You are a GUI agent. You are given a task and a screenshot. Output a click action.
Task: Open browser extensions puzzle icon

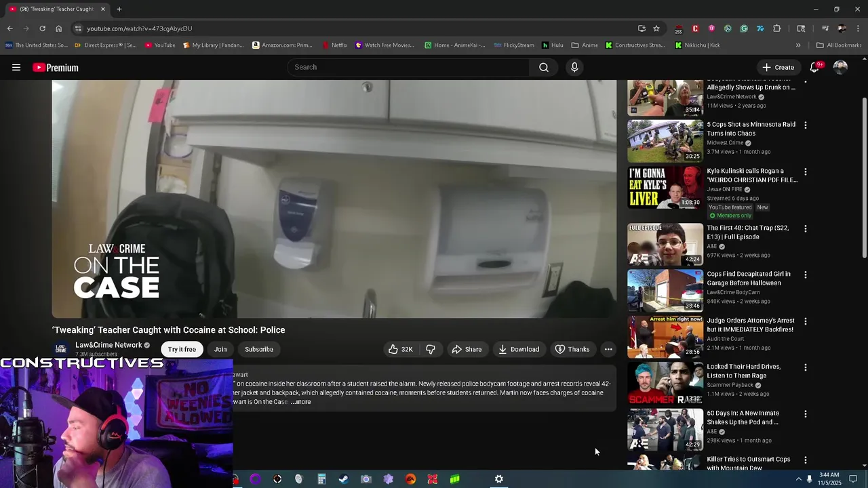pyautogui.click(x=777, y=28)
